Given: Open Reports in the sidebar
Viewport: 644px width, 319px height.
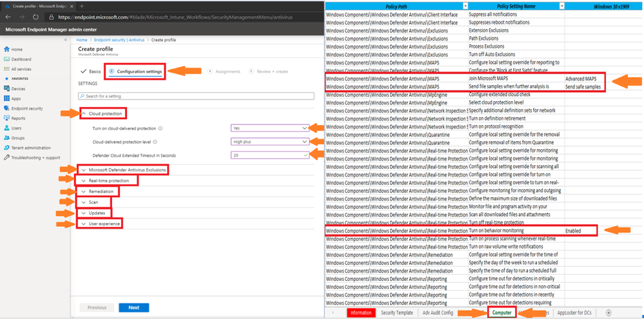Looking at the screenshot, I should [x=15, y=118].
